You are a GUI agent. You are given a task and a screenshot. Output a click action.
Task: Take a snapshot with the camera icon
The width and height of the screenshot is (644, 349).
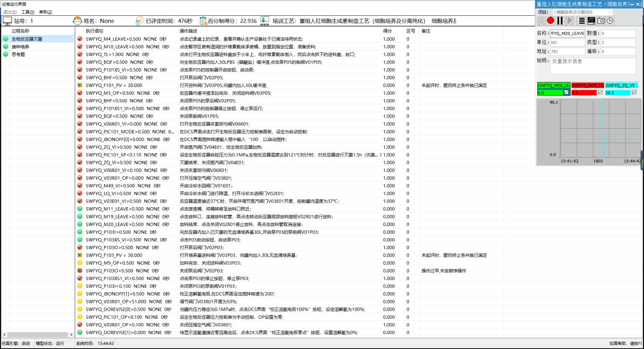click(601, 21)
